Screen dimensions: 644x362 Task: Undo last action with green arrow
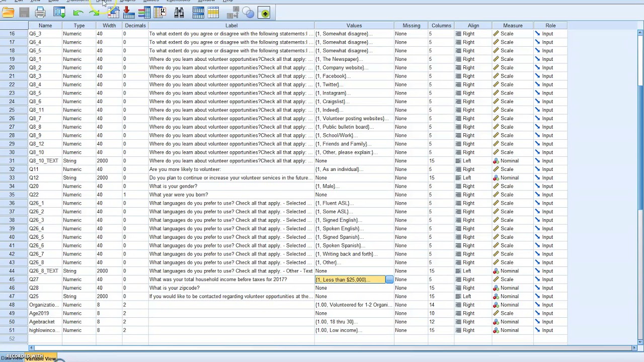78,13
